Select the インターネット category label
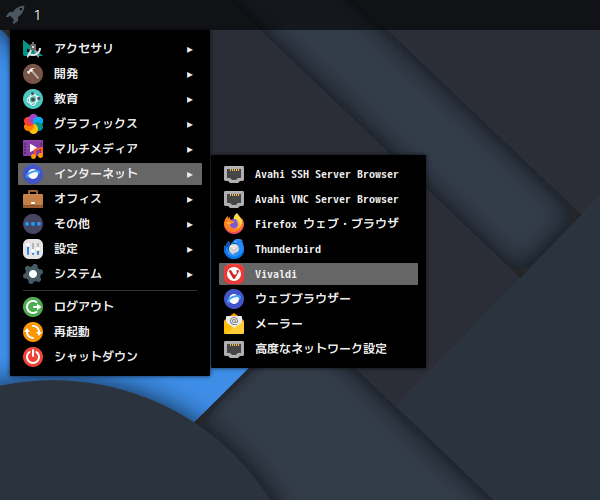The height and width of the screenshot is (500, 600). [96, 174]
